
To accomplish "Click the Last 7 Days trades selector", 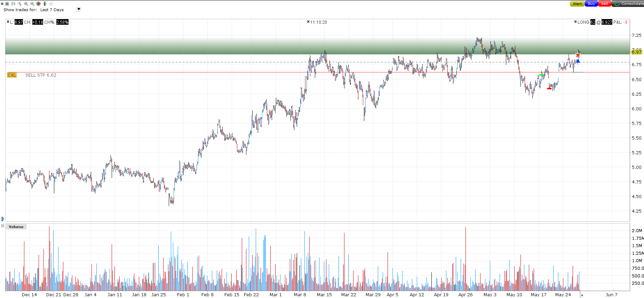I will (x=52, y=10).
